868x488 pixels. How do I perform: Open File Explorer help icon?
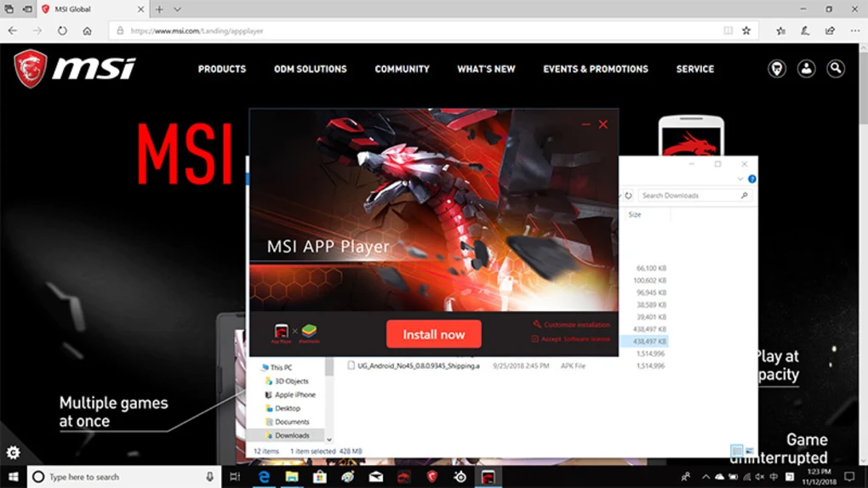pos(751,179)
